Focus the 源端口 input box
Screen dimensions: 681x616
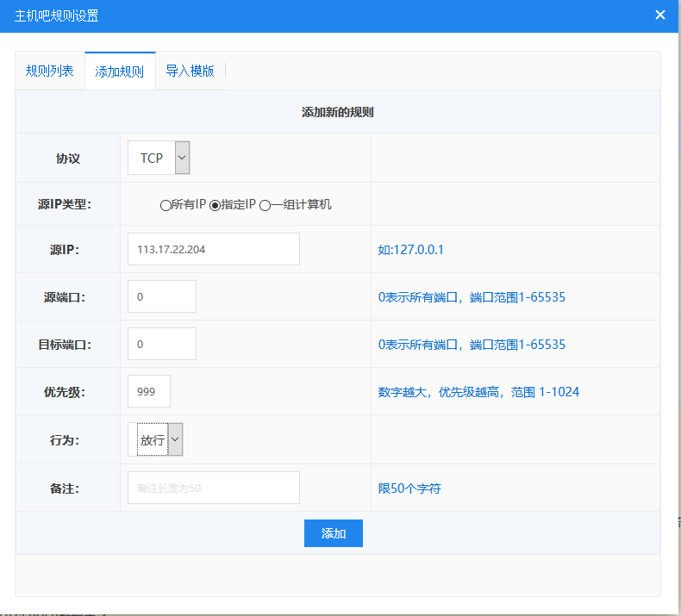(x=161, y=296)
